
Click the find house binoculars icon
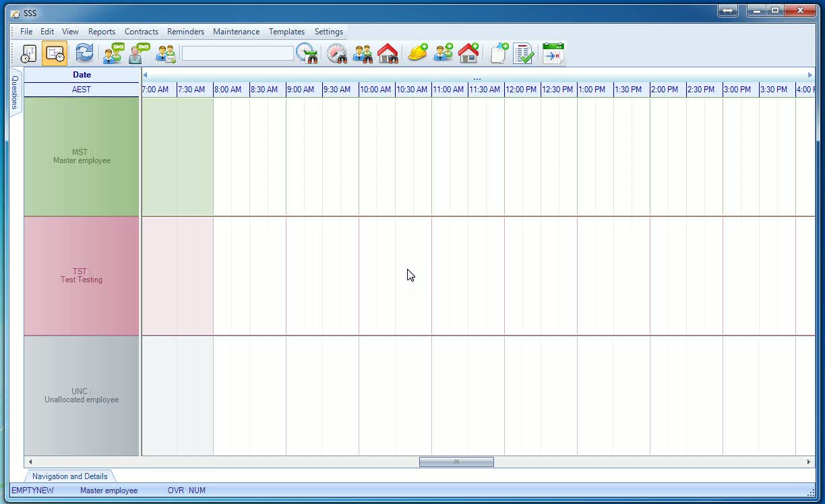coord(388,53)
